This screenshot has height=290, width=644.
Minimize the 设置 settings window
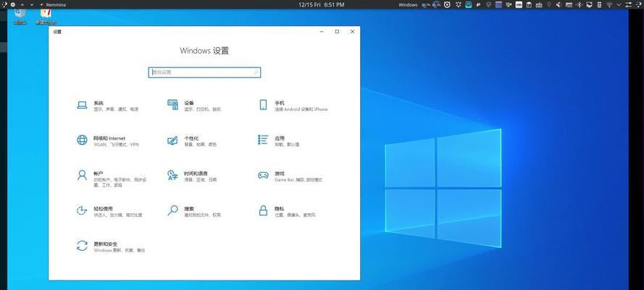pyautogui.click(x=322, y=32)
